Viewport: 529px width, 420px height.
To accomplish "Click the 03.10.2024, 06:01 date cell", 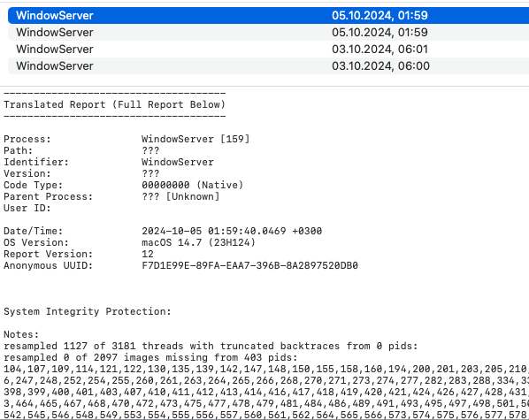I will [379, 50].
